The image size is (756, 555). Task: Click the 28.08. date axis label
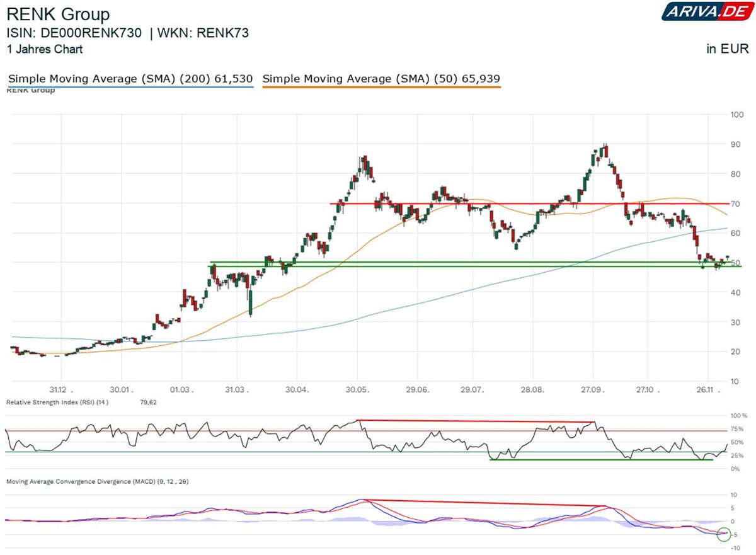[532, 390]
